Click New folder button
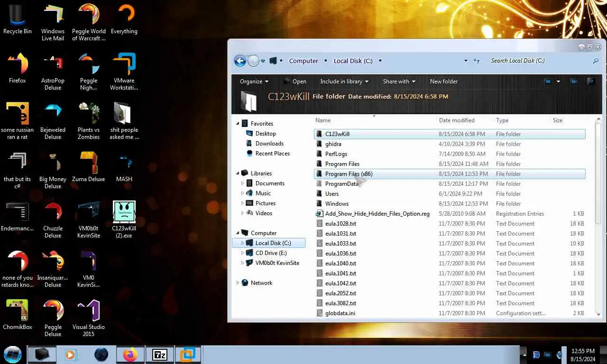607x364 pixels. click(x=444, y=82)
